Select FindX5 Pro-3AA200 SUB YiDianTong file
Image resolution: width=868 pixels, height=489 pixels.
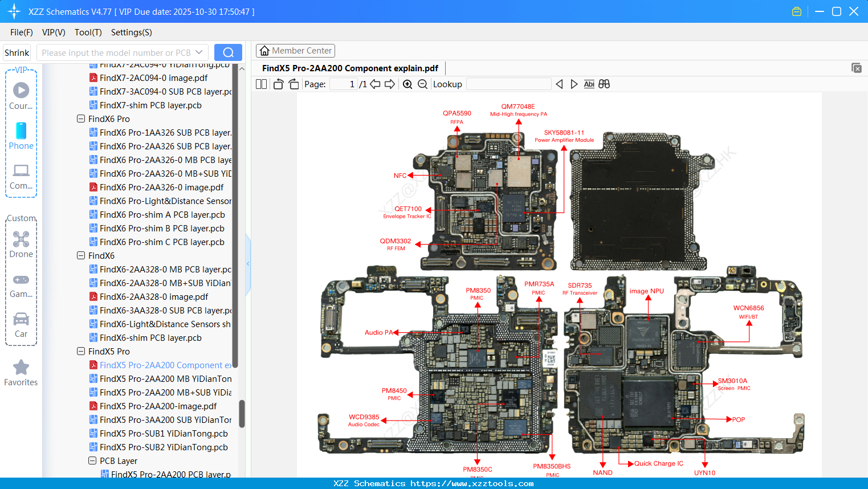pyautogui.click(x=160, y=420)
